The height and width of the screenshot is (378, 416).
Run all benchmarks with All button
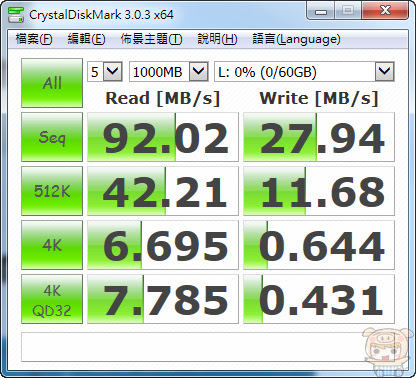52,83
